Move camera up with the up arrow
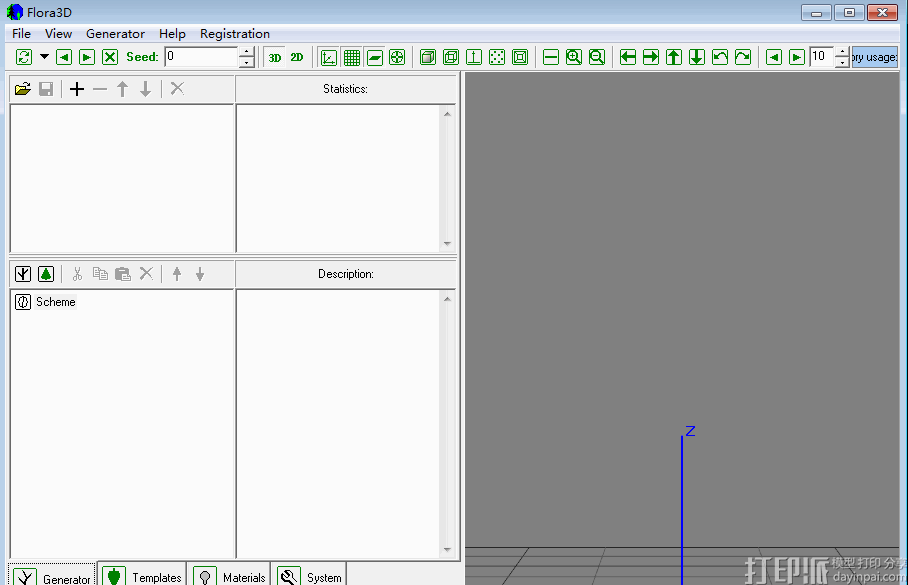Image resolution: width=908 pixels, height=585 pixels. pyautogui.click(x=673, y=57)
